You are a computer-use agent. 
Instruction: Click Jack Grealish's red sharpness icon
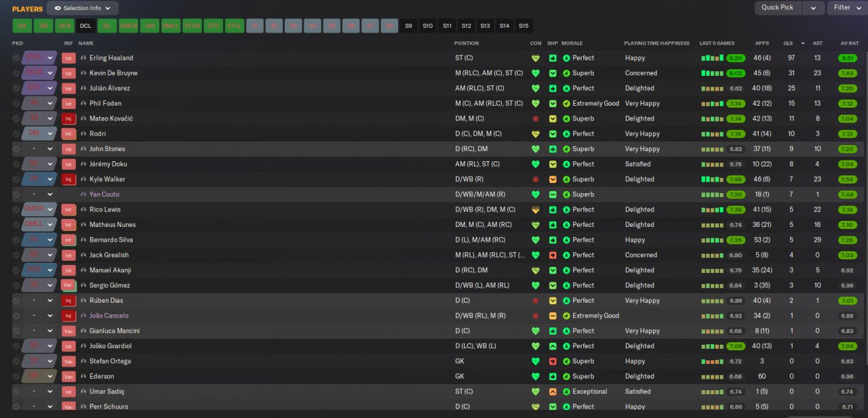click(553, 255)
